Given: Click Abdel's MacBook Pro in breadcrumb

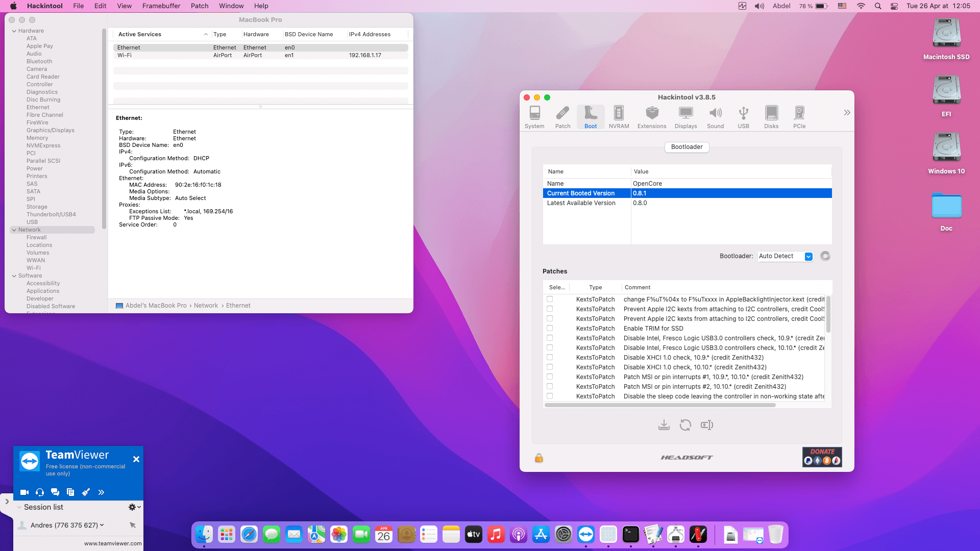Looking at the screenshot, I should 156,306.
